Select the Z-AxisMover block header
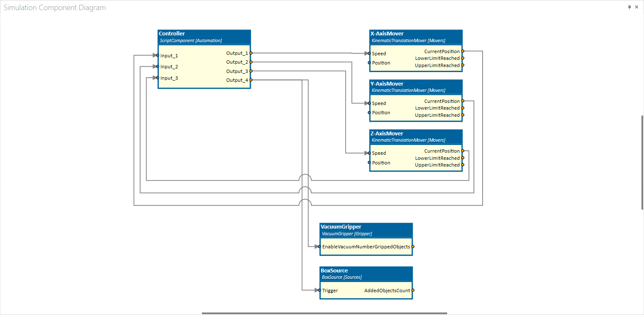 coord(416,137)
